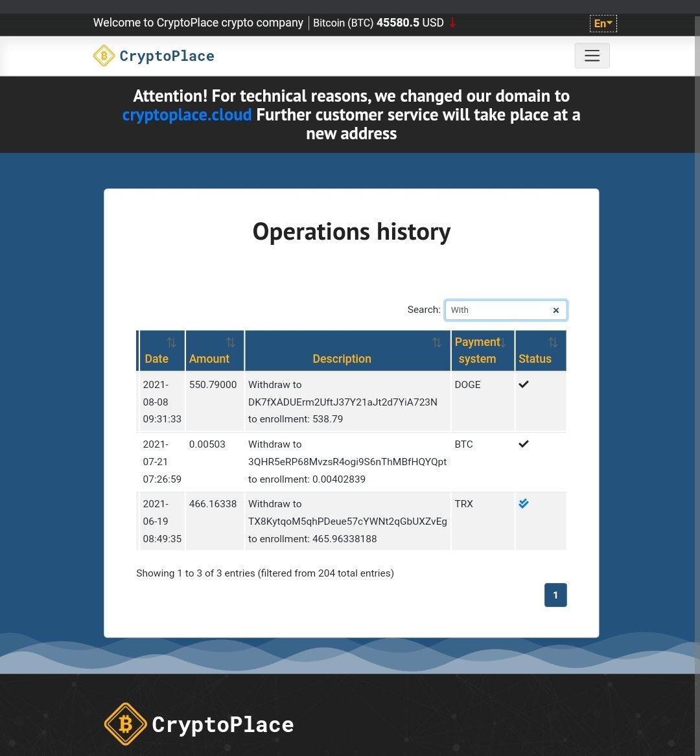Click the blue double-check status of TRX row
The image size is (700, 756).
tap(524, 503)
